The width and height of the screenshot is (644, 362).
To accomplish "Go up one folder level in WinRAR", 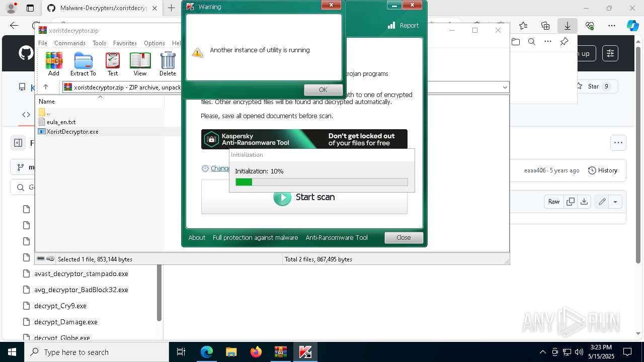I will tap(46, 87).
